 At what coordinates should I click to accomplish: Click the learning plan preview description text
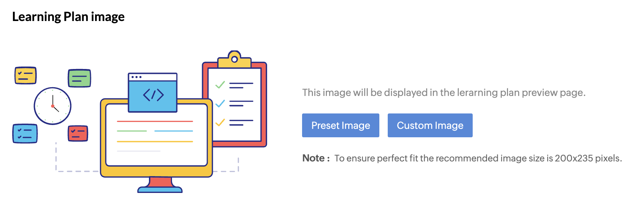[444, 92]
